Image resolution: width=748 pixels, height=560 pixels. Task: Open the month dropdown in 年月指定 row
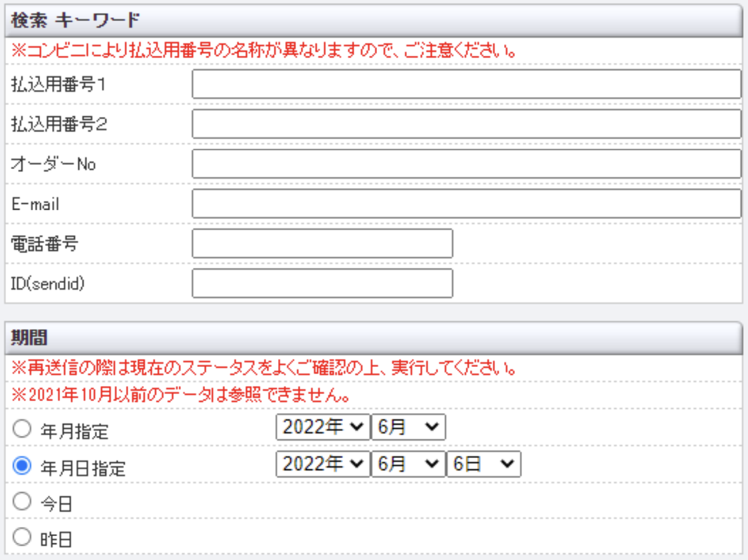point(409,427)
